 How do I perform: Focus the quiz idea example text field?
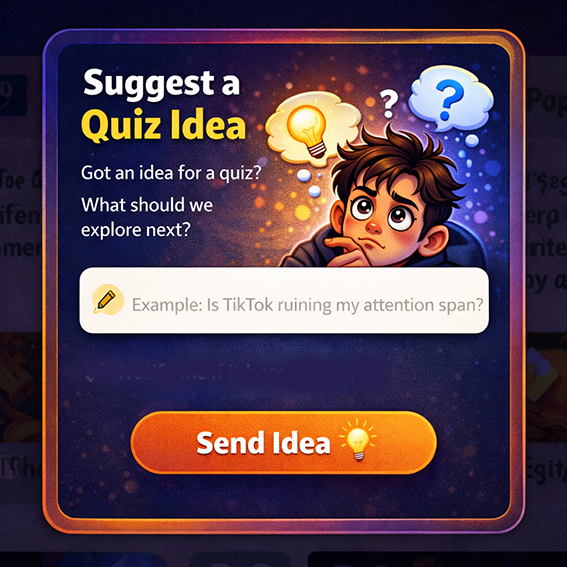coord(284,300)
